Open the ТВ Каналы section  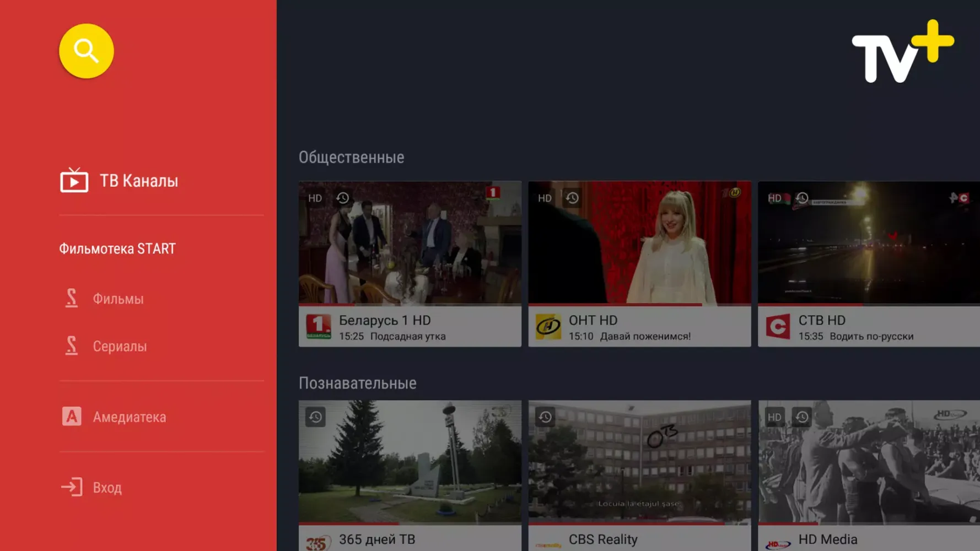(138, 181)
